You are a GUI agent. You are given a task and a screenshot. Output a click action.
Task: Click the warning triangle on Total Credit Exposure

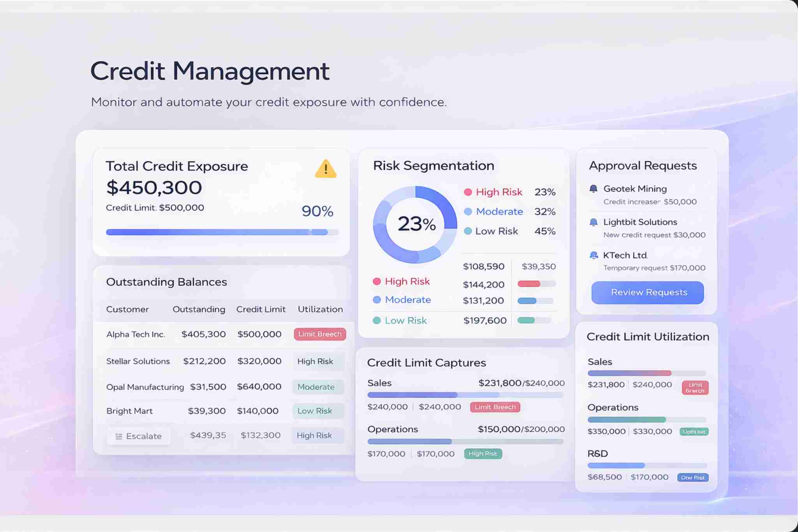(326, 169)
